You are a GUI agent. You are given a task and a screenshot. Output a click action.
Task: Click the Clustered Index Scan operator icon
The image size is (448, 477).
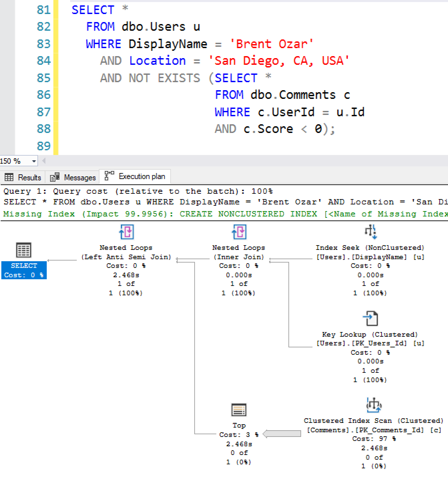pyautogui.click(x=373, y=405)
